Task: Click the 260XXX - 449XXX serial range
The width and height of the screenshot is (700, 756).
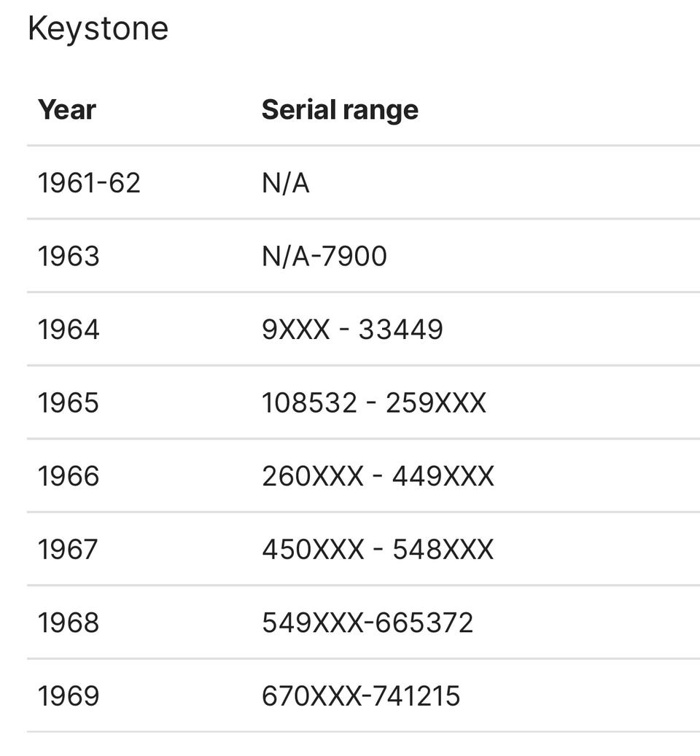Action: click(x=378, y=476)
